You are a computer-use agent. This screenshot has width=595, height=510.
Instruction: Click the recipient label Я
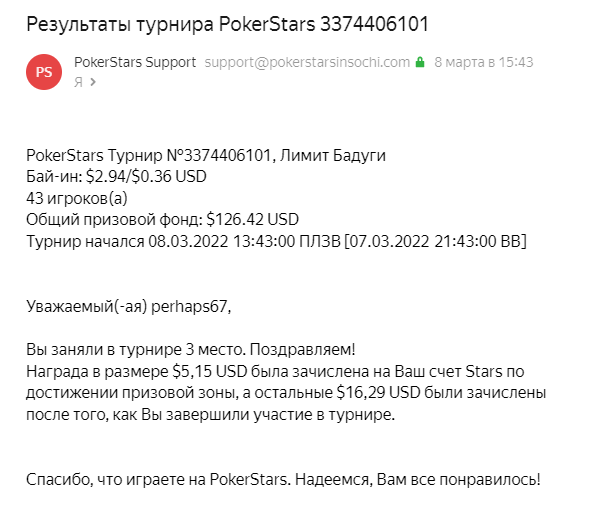pos(78,82)
